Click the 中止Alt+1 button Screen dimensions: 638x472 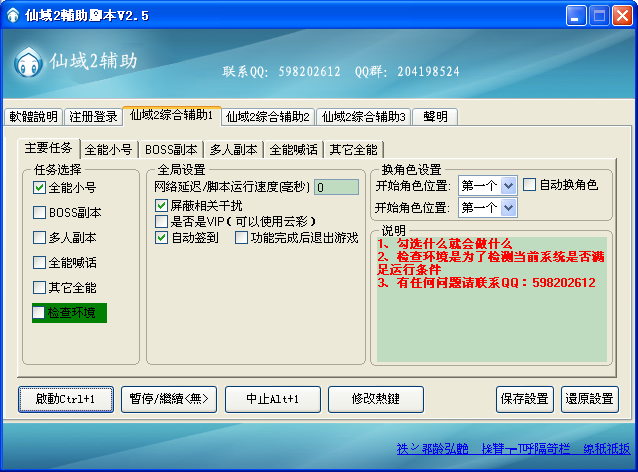(273, 399)
